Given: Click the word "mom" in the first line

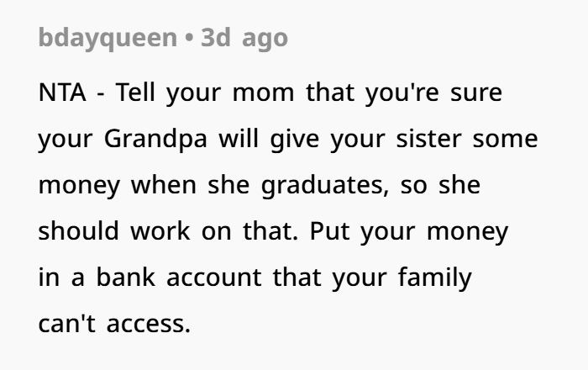Looking at the screenshot, I should pyautogui.click(x=263, y=93).
